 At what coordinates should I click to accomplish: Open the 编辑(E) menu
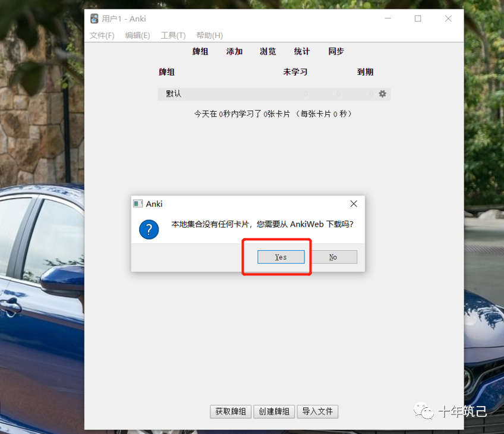(x=137, y=35)
